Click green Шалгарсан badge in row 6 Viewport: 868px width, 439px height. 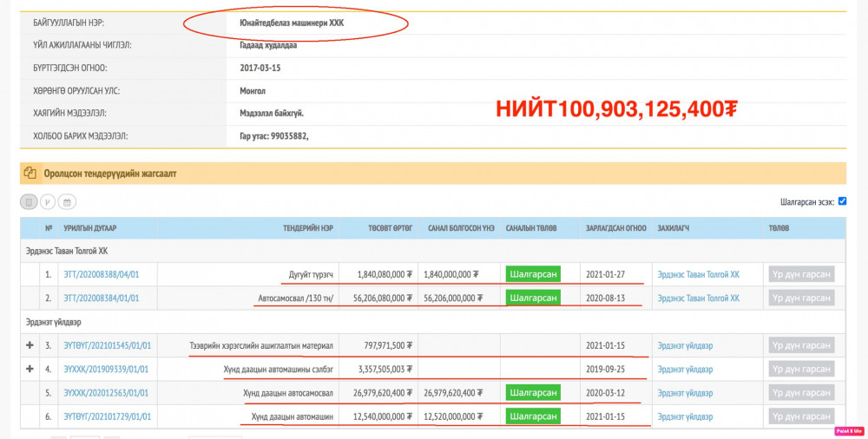533,416
